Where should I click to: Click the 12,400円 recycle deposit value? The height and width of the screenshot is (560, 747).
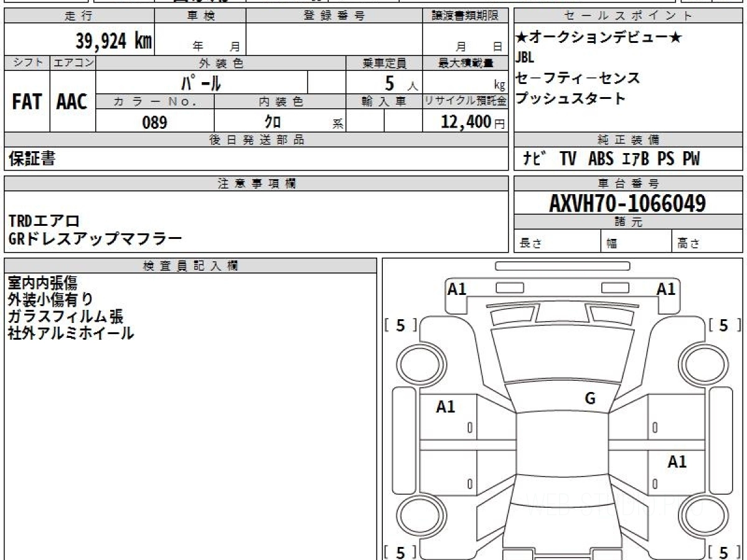coord(472,122)
